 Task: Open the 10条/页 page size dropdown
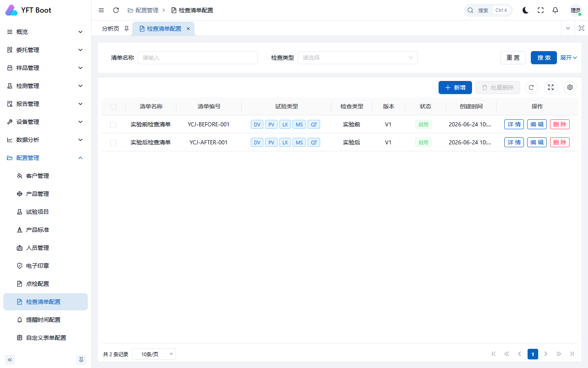click(154, 354)
